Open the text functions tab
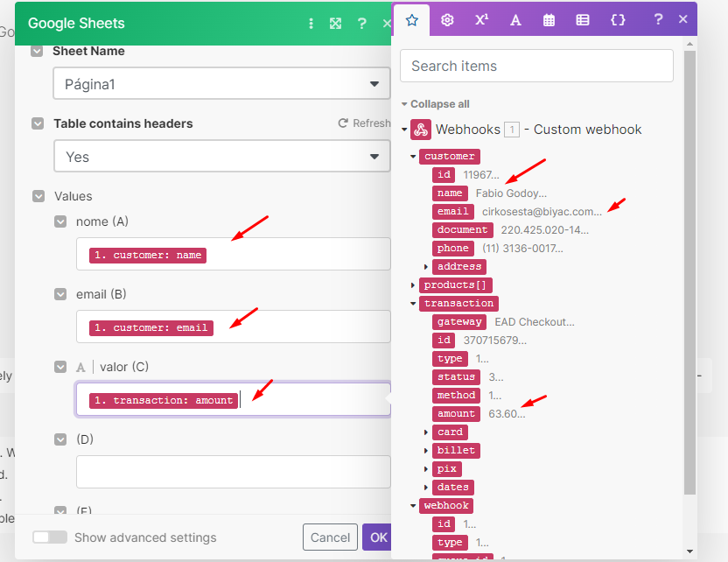The height and width of the screenshot is (562, 728). [515, 20]
